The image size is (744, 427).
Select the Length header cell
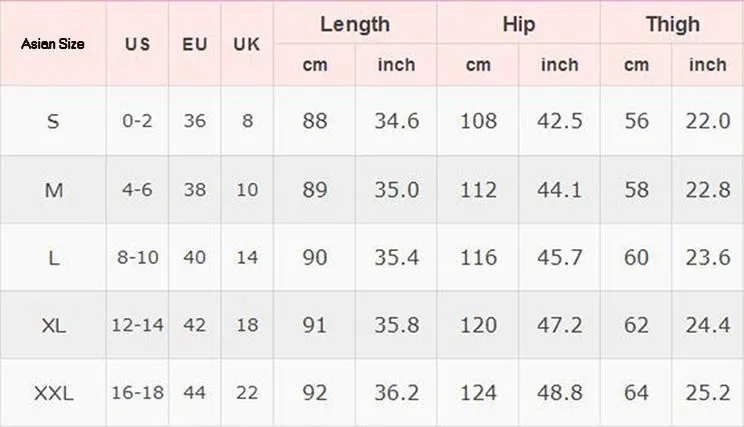click(x=355, y=24)
